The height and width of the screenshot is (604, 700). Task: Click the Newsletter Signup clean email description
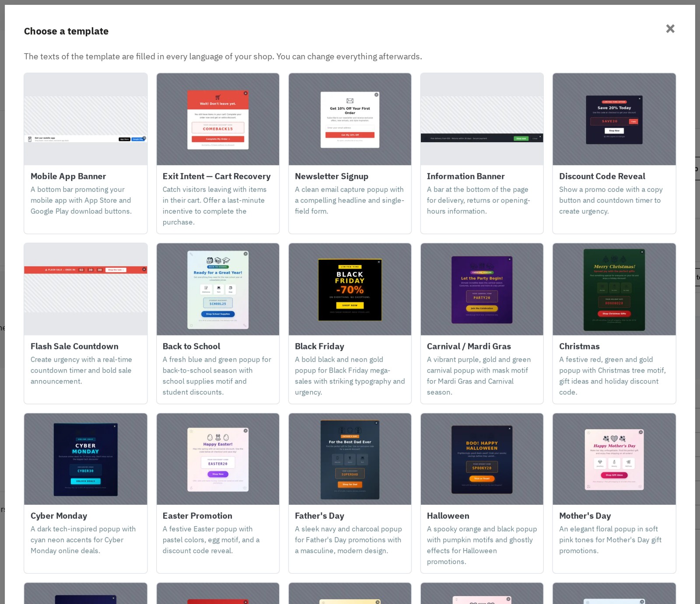350,200
